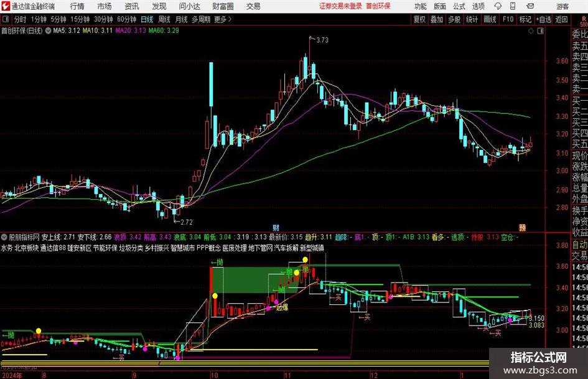Click the MA60: 3.29 value

tap(164, 30)
